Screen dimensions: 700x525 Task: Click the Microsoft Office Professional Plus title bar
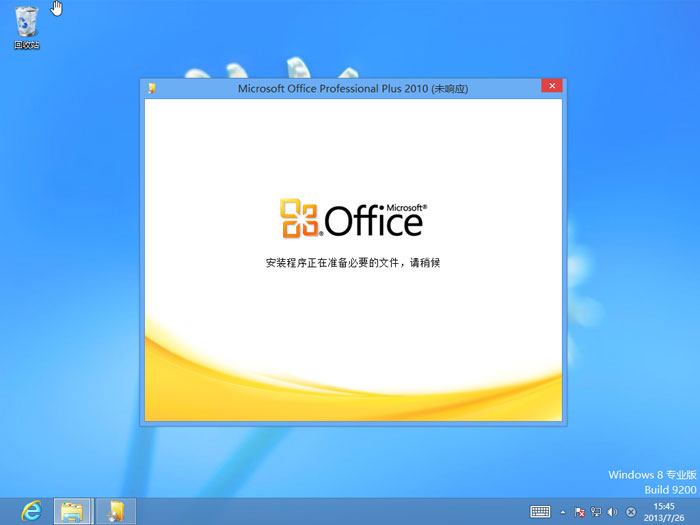pos(352,88)
